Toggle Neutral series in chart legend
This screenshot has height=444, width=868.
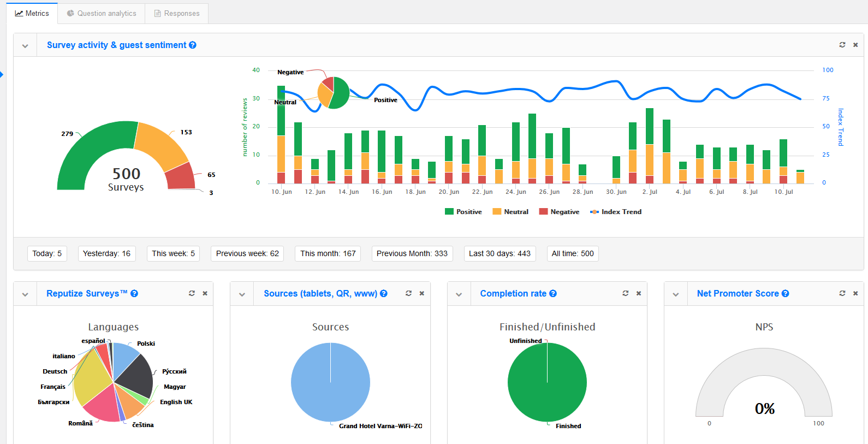point(510,212)
